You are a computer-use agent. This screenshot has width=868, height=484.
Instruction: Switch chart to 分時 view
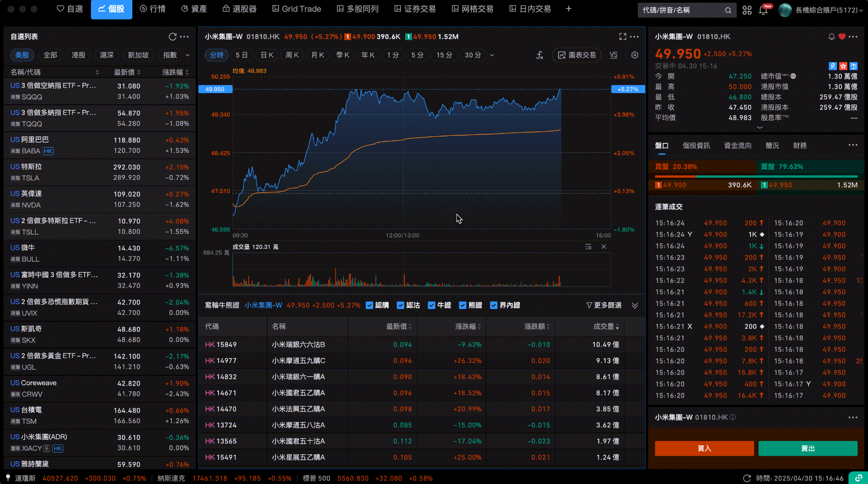pyautogui.click(x=217, y=55)
